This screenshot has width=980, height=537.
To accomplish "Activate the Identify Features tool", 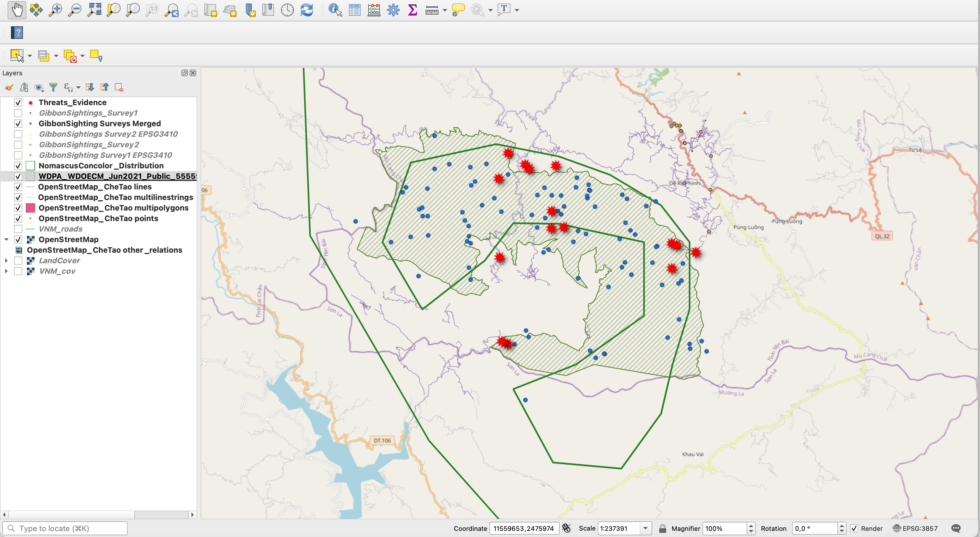I will click(x=335, y=10).
